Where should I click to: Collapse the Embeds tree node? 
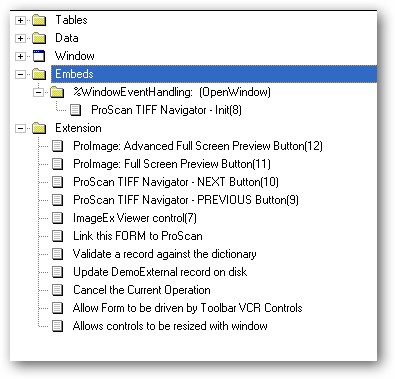click(20, 74)
